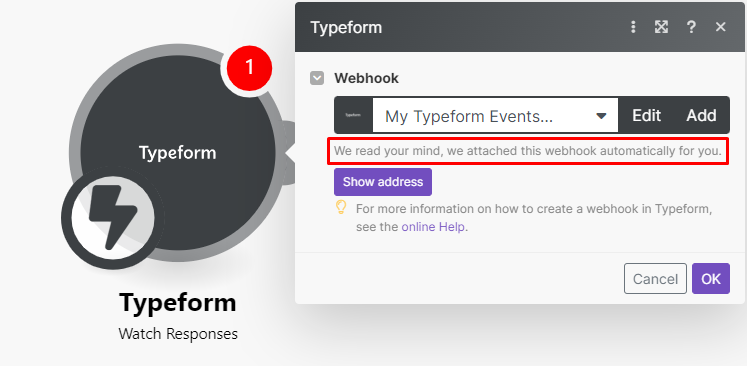Click the lightning bolt instant trigger icon
747x366 pixels.
click(x=113, y=218)
